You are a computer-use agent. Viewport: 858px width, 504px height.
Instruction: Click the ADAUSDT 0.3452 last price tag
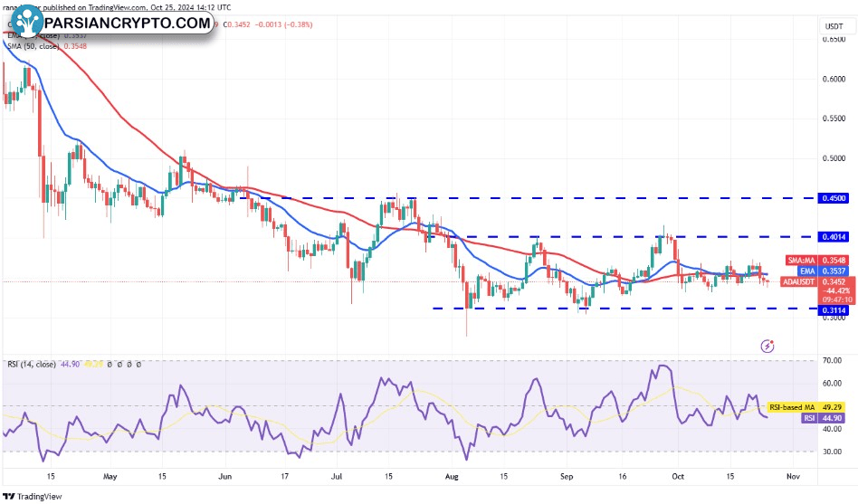coord(815,281)
